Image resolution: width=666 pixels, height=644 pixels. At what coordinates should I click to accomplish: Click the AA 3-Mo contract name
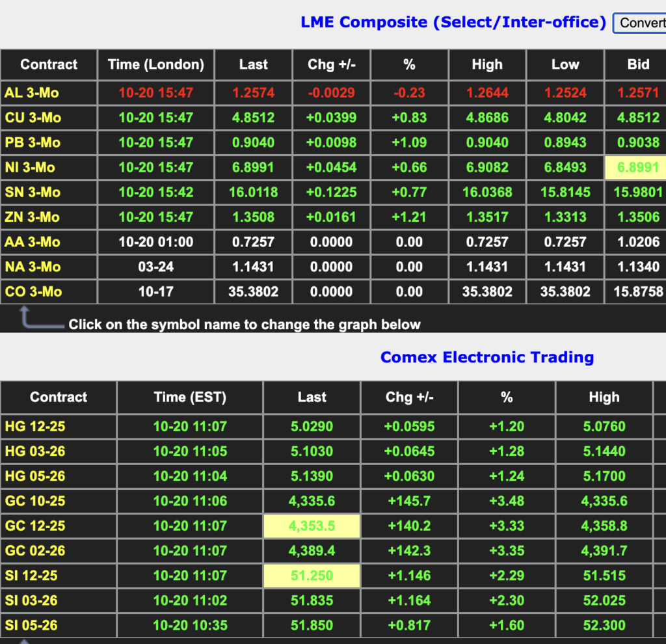[33, 242]
